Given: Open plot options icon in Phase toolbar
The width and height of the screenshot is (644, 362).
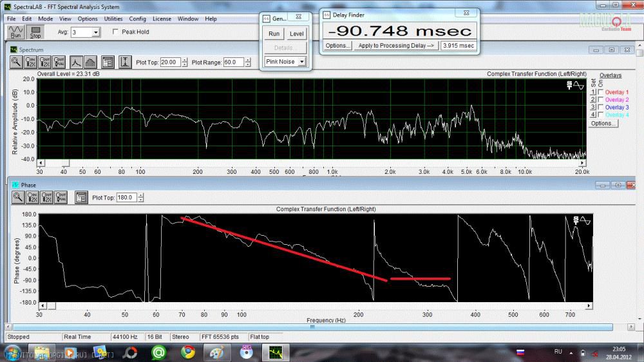Looking at the screenshot, I should coord(81,198).
